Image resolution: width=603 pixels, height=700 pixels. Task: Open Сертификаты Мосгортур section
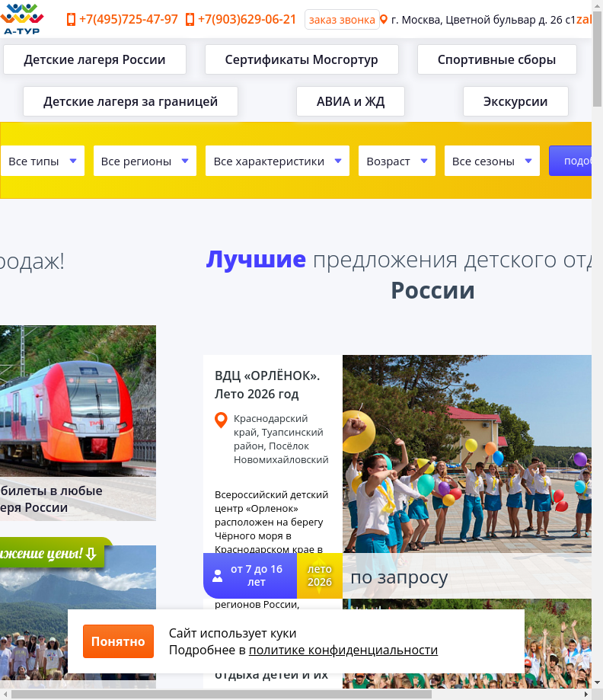coord(301,59)
